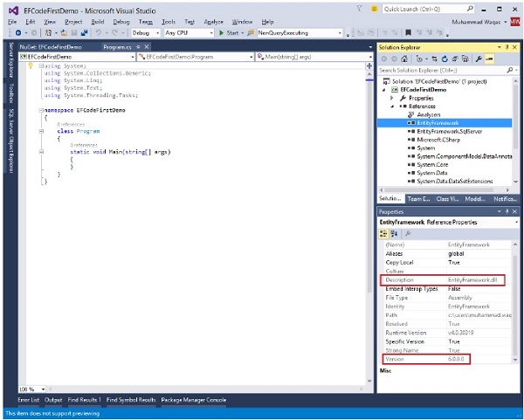Pin the Solution Explorer panel

(x=508, y=45)
